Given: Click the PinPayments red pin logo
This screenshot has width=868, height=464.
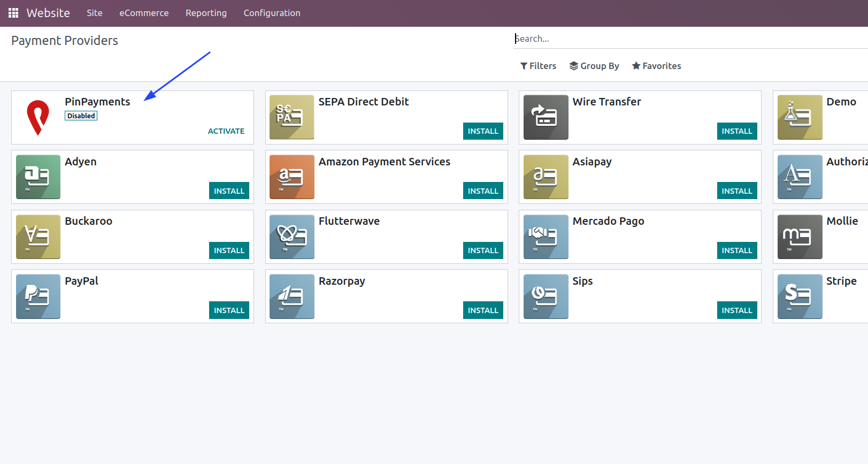Looking at the screenshot, I should pos(38,117).
